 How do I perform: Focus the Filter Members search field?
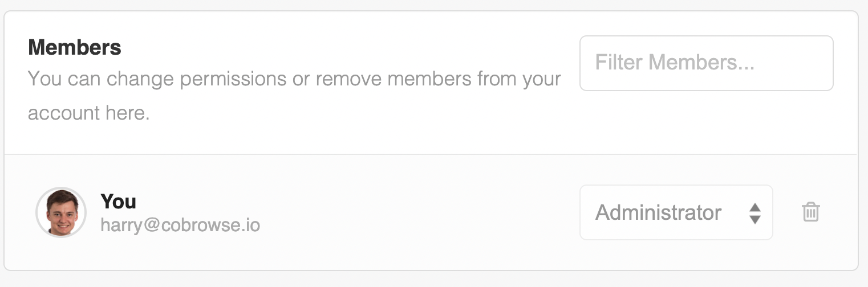click(x=707, y=63)
